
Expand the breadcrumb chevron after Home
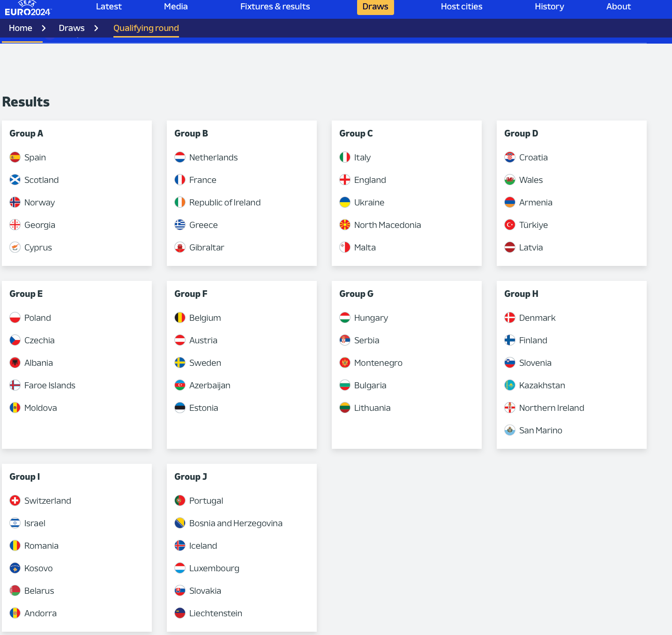(43, 28)
